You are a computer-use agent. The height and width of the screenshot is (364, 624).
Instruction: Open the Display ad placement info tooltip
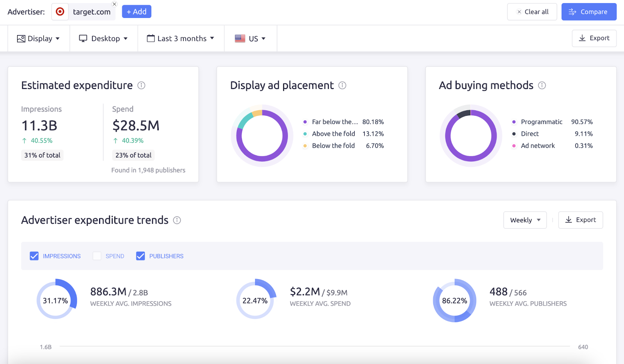[342, 85]
